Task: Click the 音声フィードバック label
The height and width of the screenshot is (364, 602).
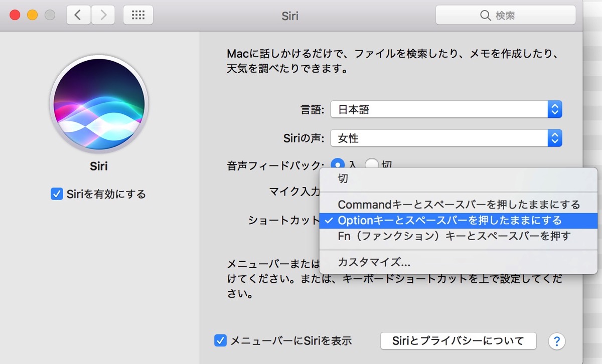Action: pyautogui.click(x=275, y=164)
